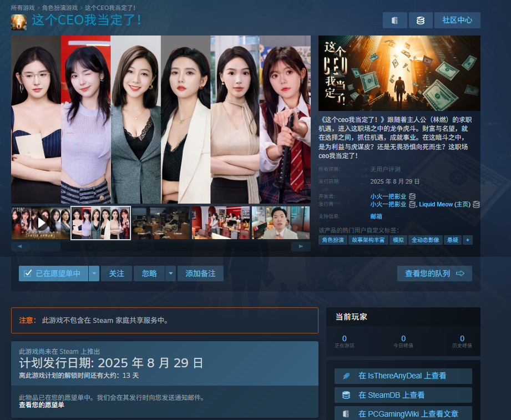Click the thumbnail strip scrollbar handle
Viewport: 511px width, 420px height.
pyautogui.click(x=45, y=247)
